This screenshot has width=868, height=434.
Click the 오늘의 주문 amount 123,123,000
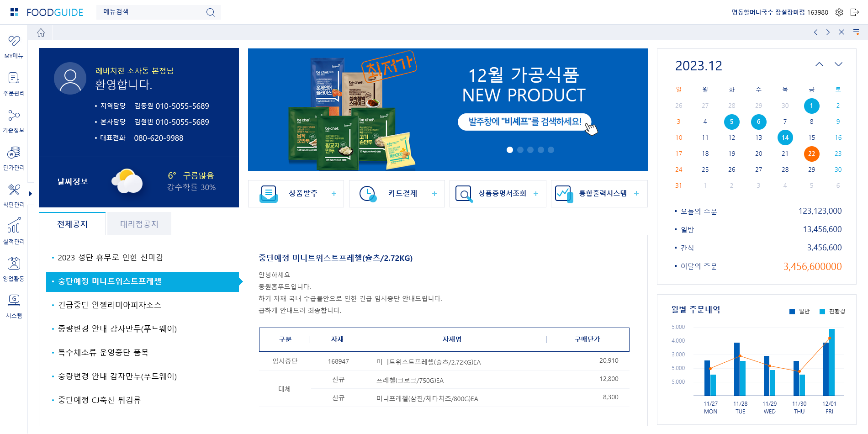point(820,211)
